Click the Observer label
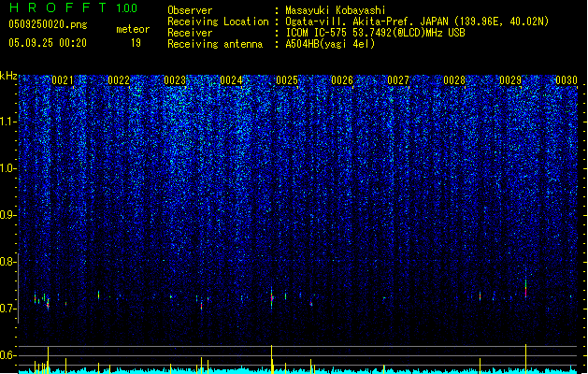 point(190,10)
